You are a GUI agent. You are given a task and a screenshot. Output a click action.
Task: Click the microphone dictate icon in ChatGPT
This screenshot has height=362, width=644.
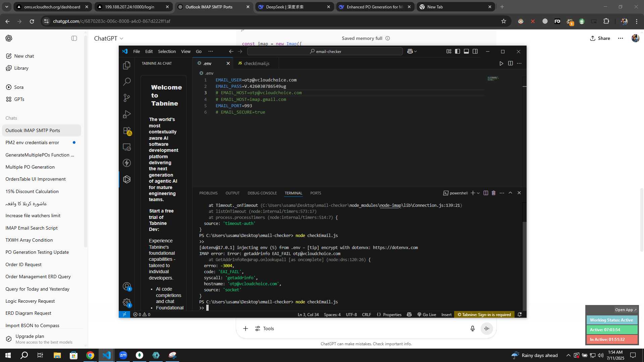click(473, 328)
